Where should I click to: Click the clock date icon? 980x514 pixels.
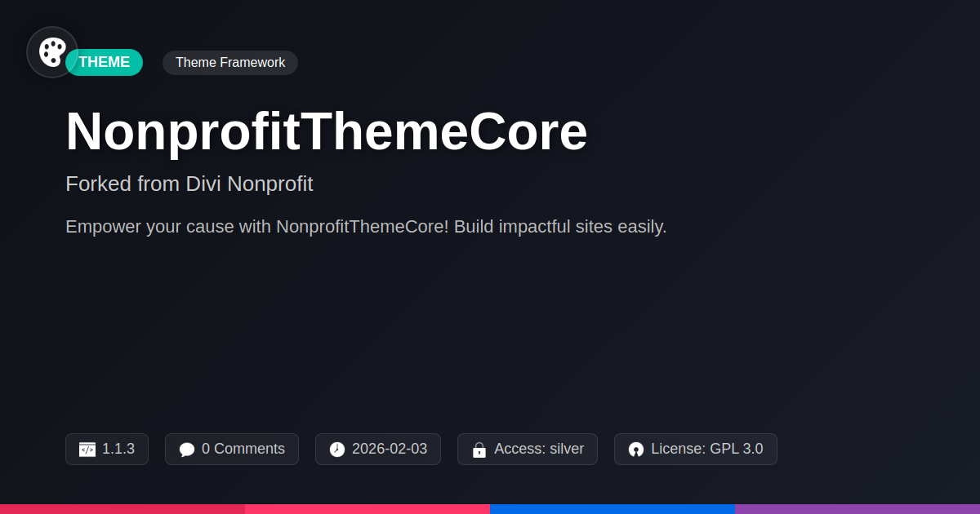pos(337,450)
